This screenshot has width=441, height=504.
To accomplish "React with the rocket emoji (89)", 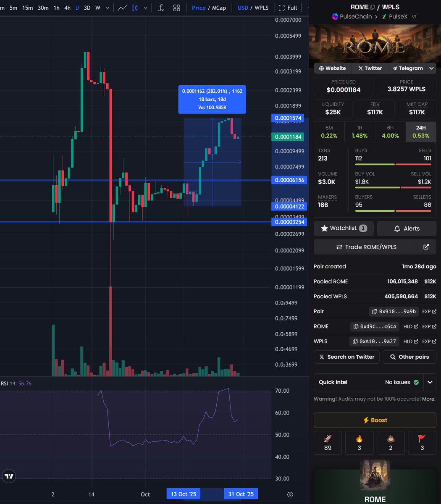I will coord(328,443).
